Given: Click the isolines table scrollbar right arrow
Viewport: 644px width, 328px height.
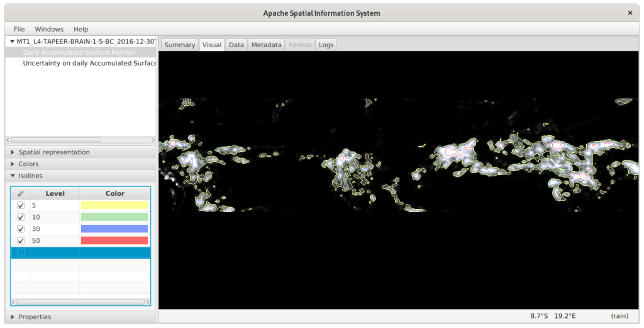Looking at the screenshot, I should click(x=148, y=302).
